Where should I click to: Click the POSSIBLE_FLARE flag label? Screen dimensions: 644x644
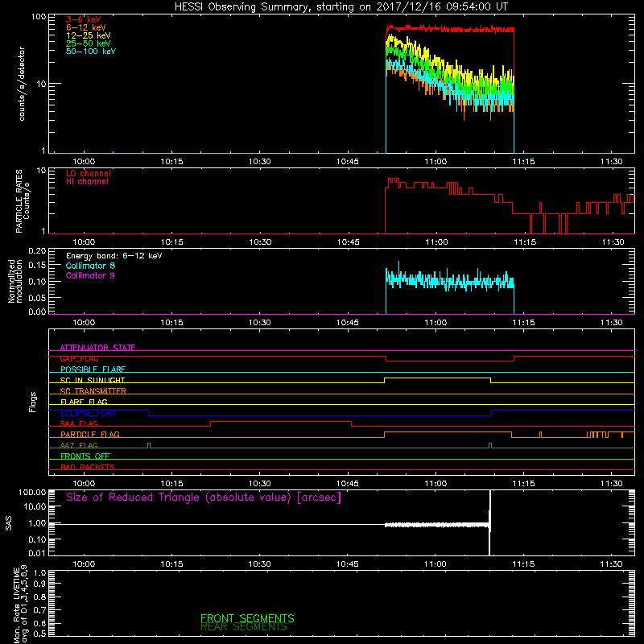(93, 369)
